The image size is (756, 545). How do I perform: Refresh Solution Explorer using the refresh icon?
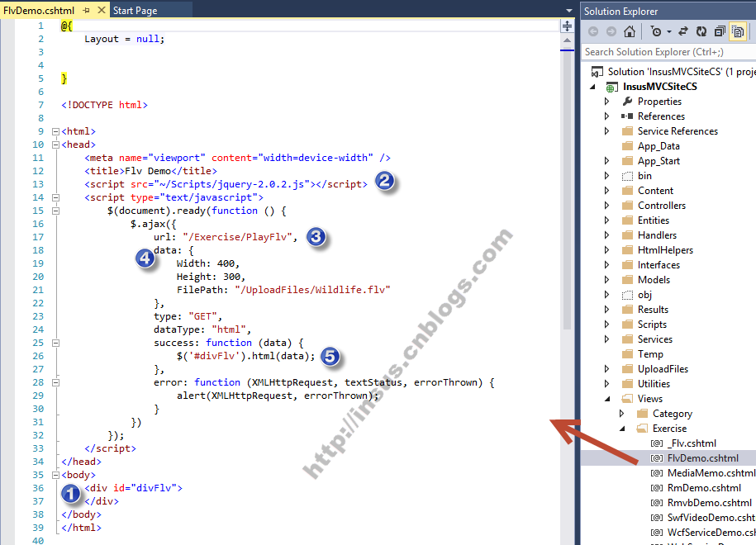tap(701, 32)
